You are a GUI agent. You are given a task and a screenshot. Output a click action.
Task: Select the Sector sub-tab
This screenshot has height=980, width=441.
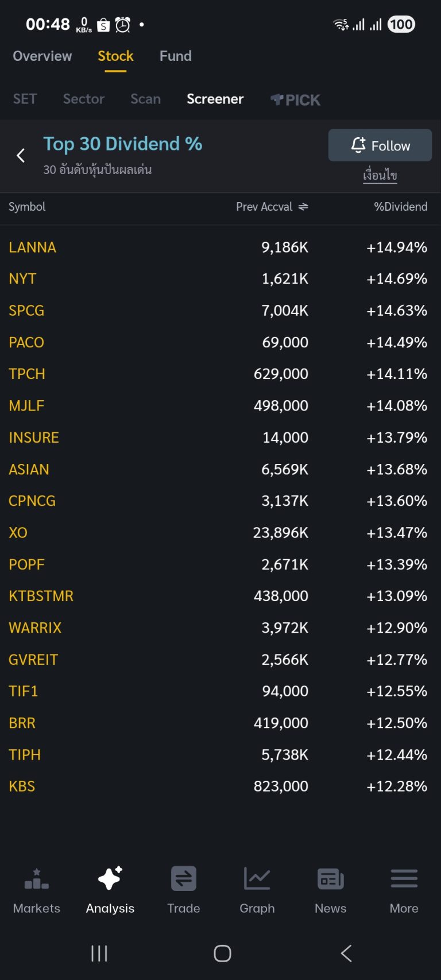point(84,99)
